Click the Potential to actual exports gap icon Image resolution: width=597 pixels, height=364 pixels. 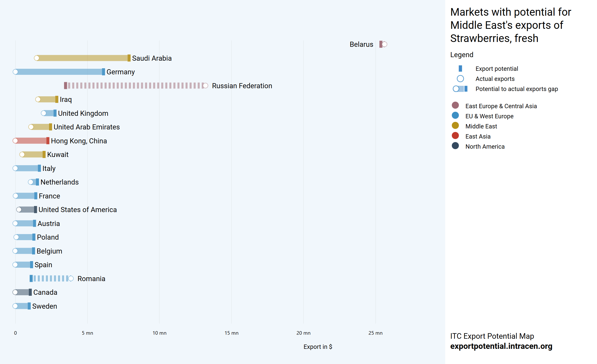(x=460, y=89)
